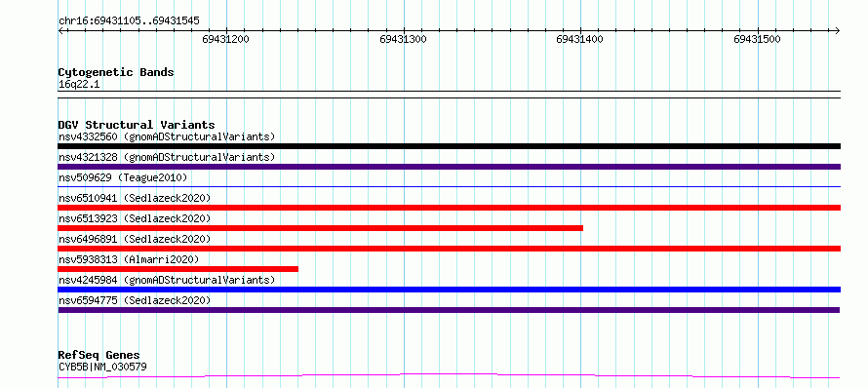868x388 pixels.
Task: Click the magenta CYB5B gene track line
Action: point(449,376)
